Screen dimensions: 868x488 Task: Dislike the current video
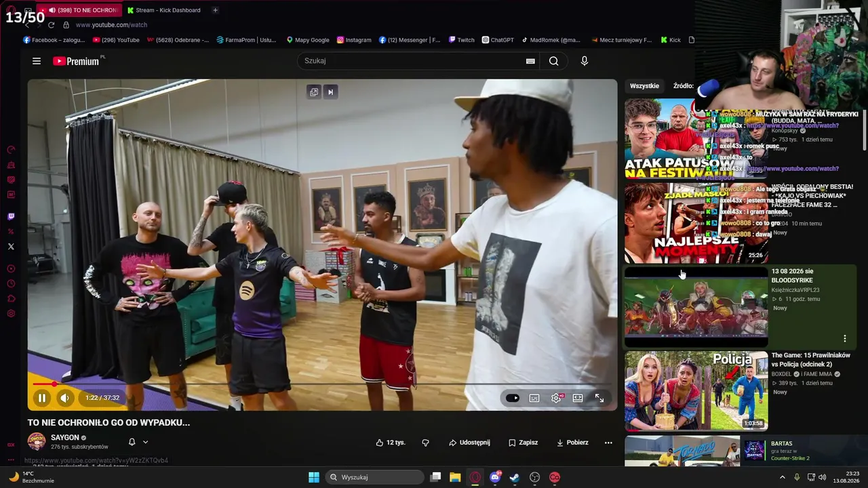(426, 443)
